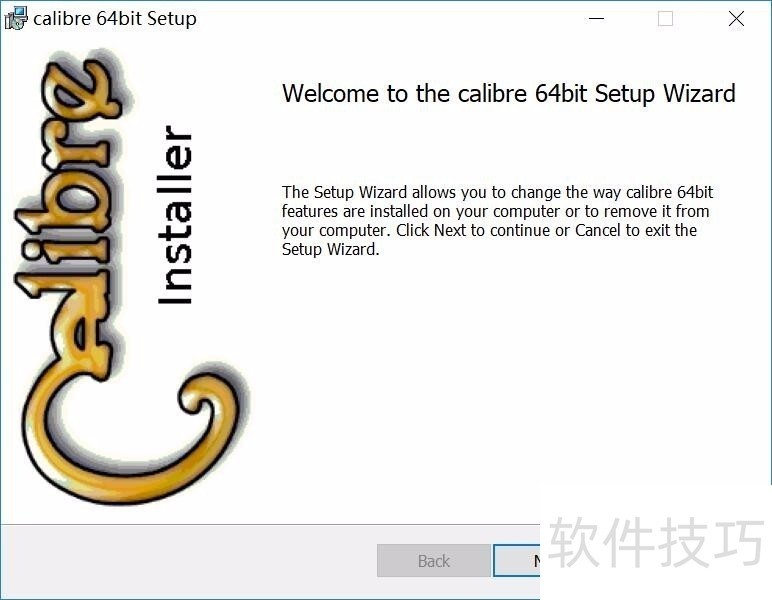Close the calibre 64bit Setup window
The height and width of the screenshot is (600, 772).
point(736,19)
